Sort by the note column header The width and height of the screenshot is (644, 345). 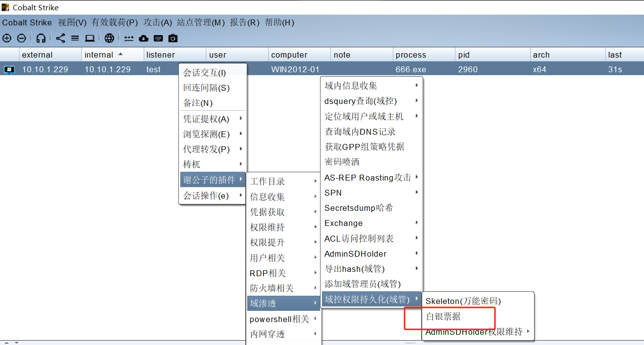(x=362, y=55)
